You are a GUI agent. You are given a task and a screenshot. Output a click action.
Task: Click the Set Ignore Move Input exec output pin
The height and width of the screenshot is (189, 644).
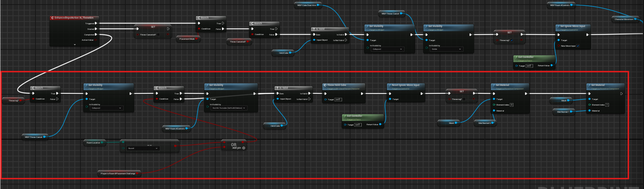coord(587,35)
